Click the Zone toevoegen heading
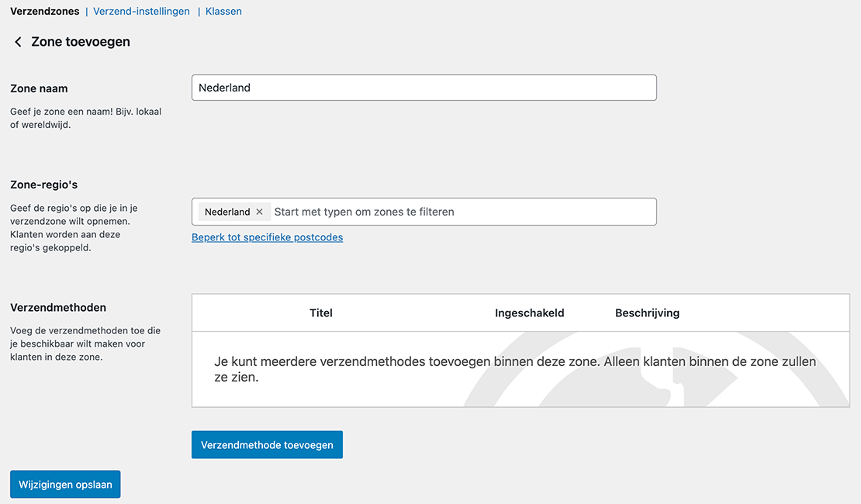 point(81,42)
